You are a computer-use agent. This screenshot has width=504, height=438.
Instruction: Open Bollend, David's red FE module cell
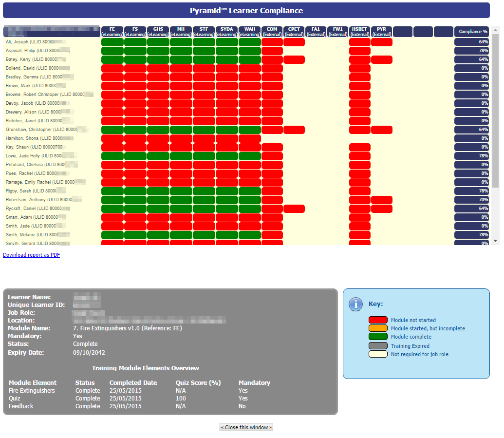click(x=112, y=68)
